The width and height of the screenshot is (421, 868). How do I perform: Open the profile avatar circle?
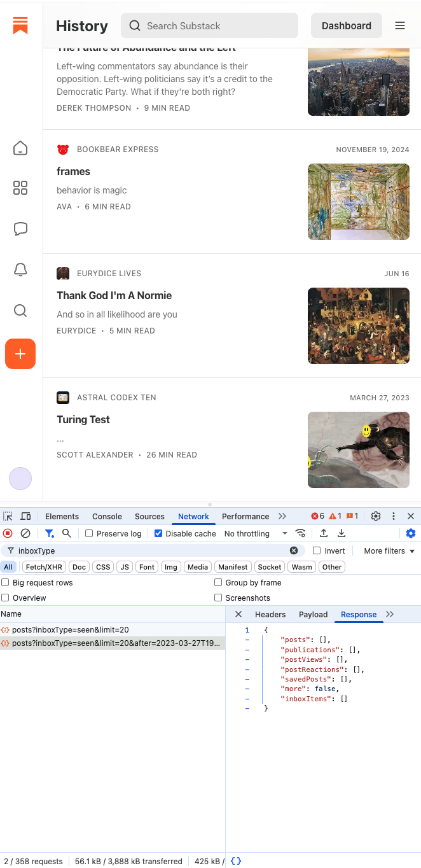pos(20,479)
